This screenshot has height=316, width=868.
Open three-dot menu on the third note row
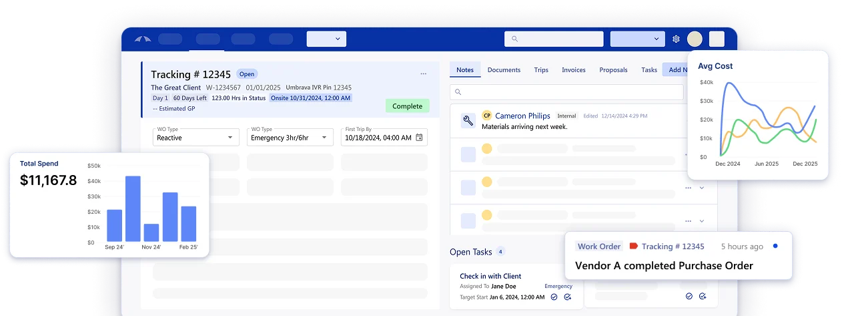[x=688, y=188]
